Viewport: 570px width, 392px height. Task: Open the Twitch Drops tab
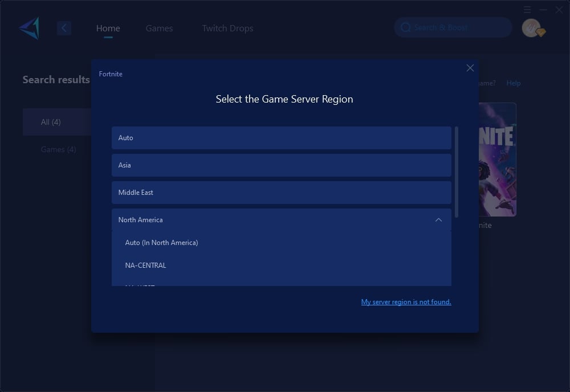pos(227,28)
